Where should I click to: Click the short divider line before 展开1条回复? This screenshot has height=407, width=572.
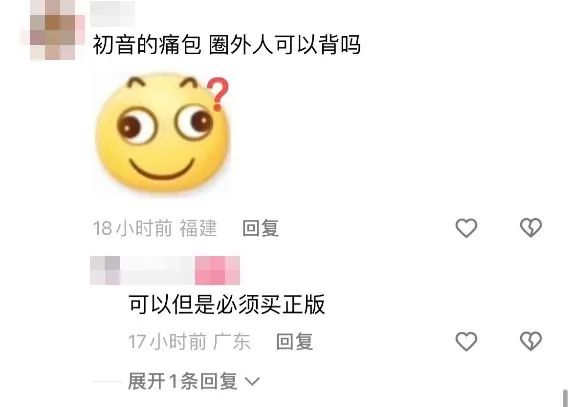pos(107,381)
